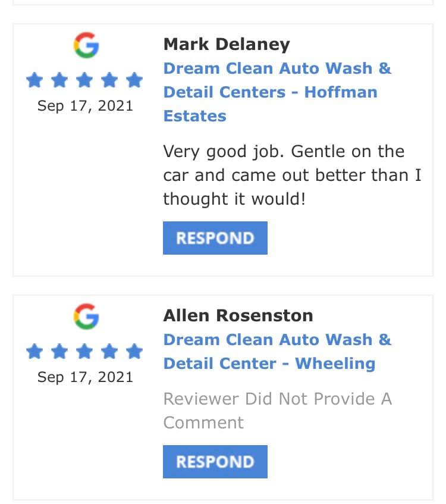The width and height of the screenshot is (446, 504).
Task: Click first star of Allen Rosenston's rating
Action: click(x=34, y=351)
